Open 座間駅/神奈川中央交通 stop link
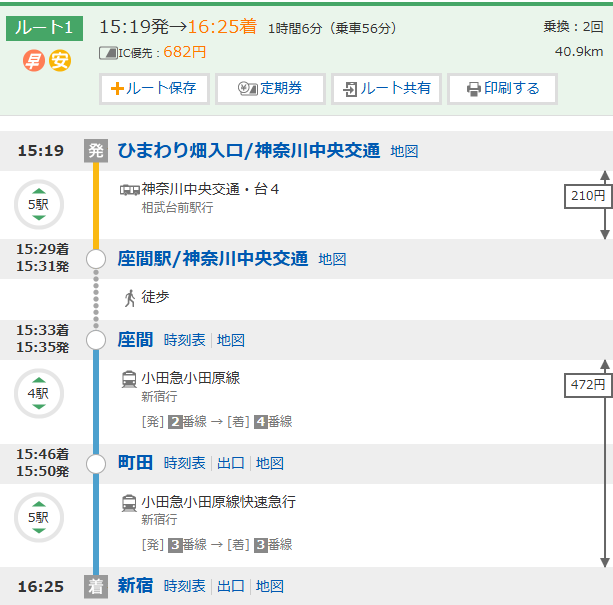The width and height of the screenshot is (613, 605). tap(213, 259)
